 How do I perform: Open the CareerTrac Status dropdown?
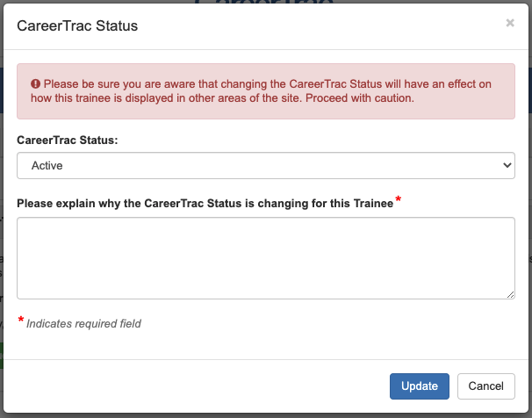[265, 165]
